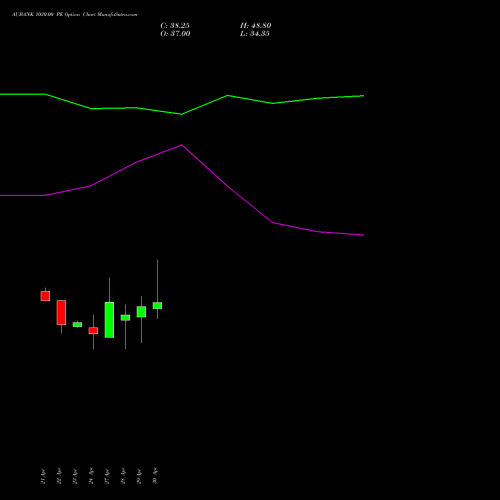This screenshot has width=500, height=500.
Task: Select the small red candlestick for 24 Apr
Action: point(93,330)
